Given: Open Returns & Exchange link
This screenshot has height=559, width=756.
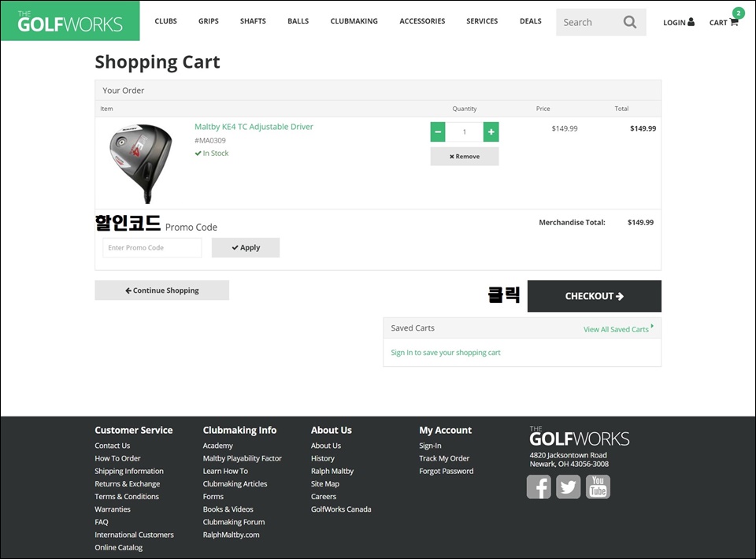Looking at the screenshot, I should [x=128, y=484].
